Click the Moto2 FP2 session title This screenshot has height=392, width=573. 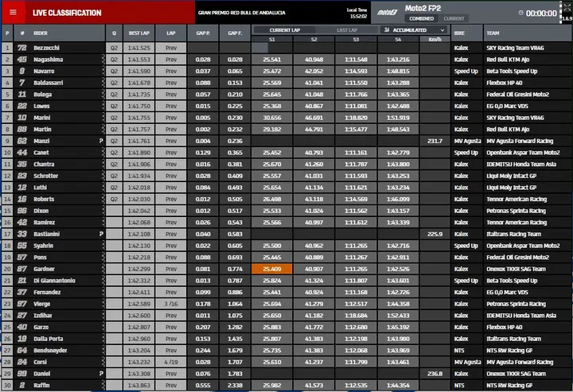pyautogui.click(x=423, y=8)
